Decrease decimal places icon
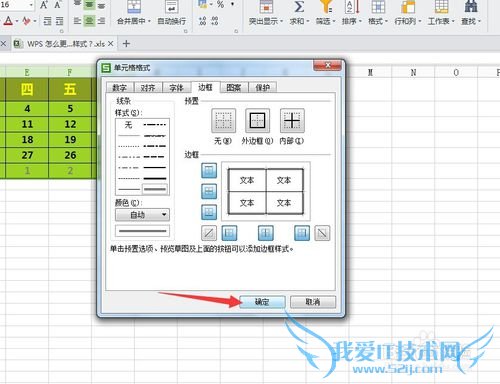The height and width of the screenshot is (384, 500). [215, 21]
